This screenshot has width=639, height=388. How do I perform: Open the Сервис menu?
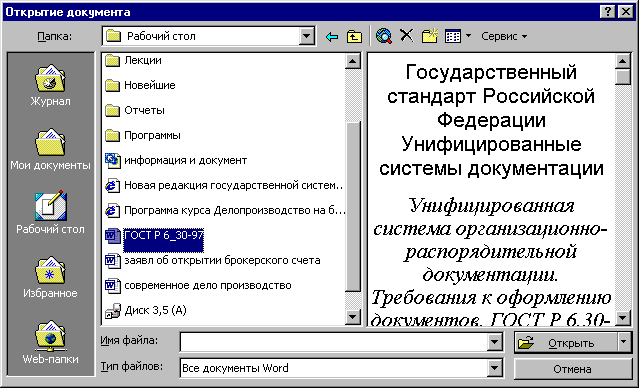click(x=504, y=36)
